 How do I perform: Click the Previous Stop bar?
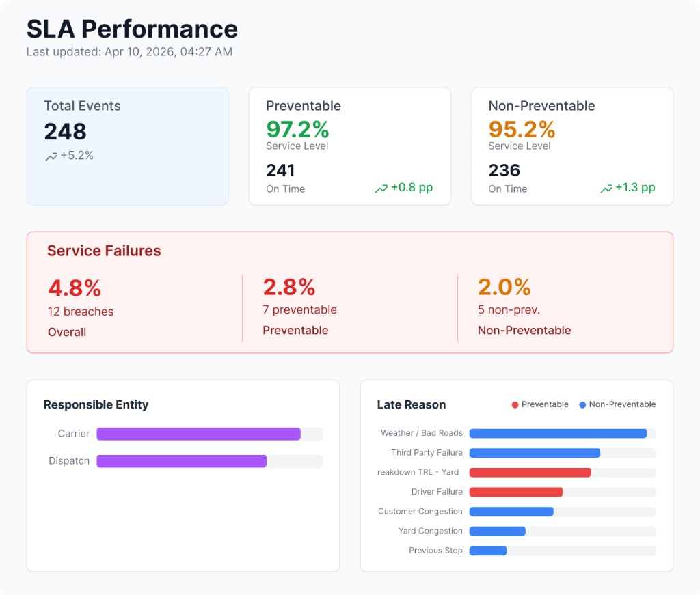click(x=487, y=551)
